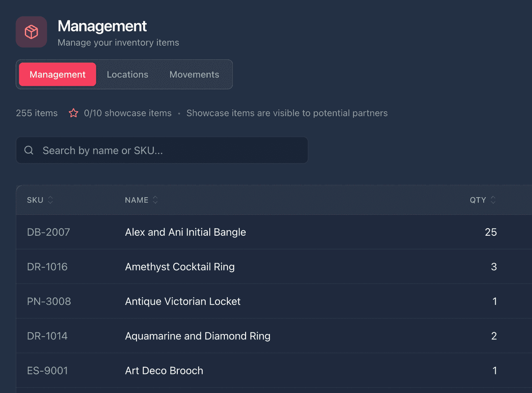Click the 0/10 showcase items label
Viewport: 532px width, 393px height.
pos(128,113)
